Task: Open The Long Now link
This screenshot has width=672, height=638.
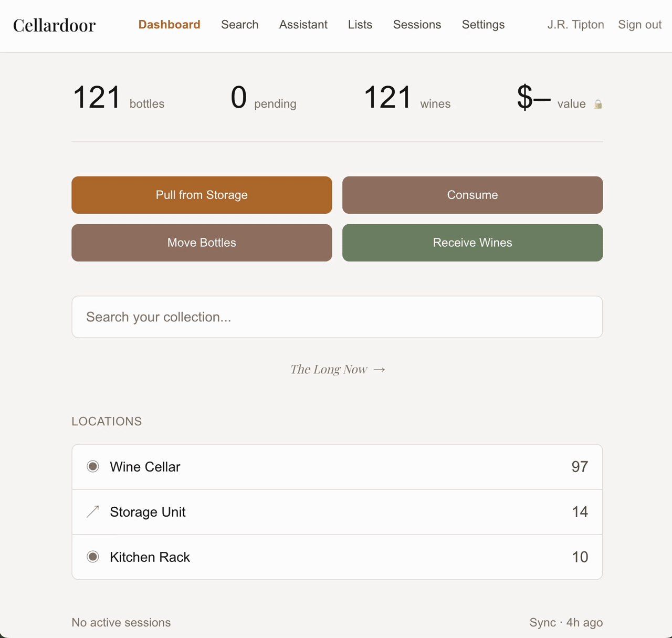Action: click(x=329, y=369)
